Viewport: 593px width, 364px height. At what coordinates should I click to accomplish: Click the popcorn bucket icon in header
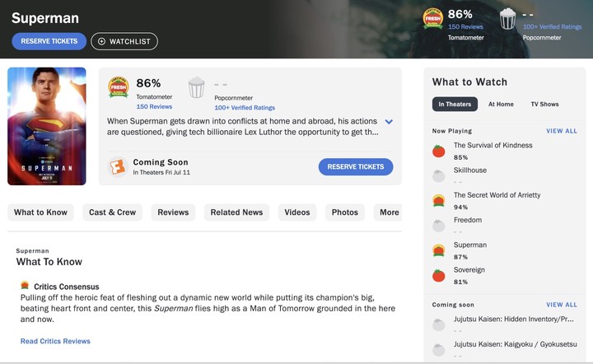pos(508,19)
